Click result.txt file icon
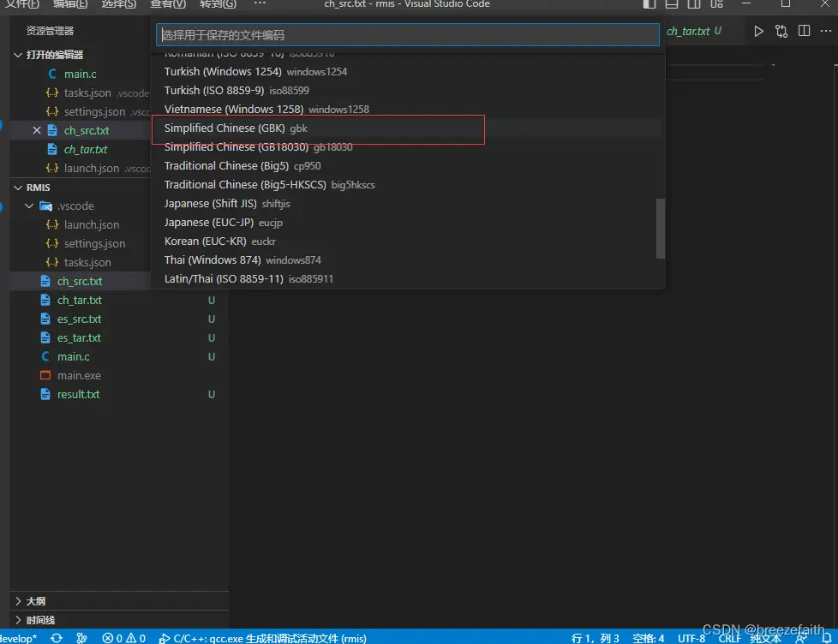838x644 pixels. tap(45, 394)
